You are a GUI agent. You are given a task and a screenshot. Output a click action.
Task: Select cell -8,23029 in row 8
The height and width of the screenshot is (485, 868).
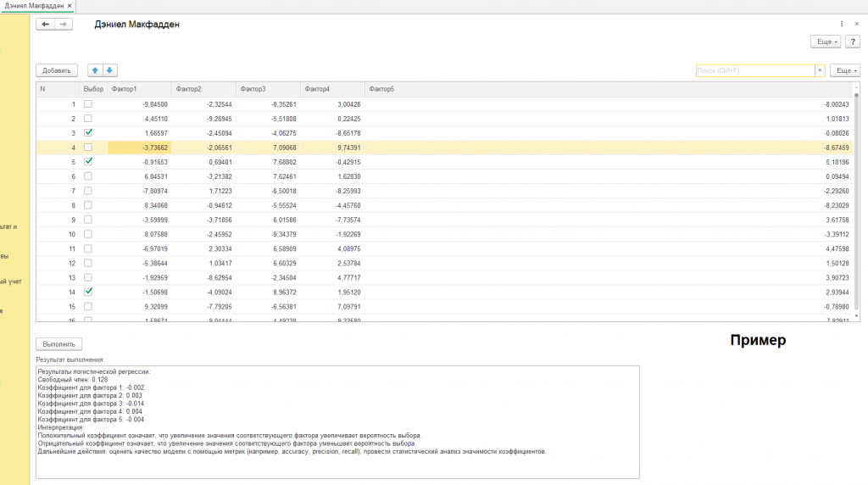pos(609,205)
